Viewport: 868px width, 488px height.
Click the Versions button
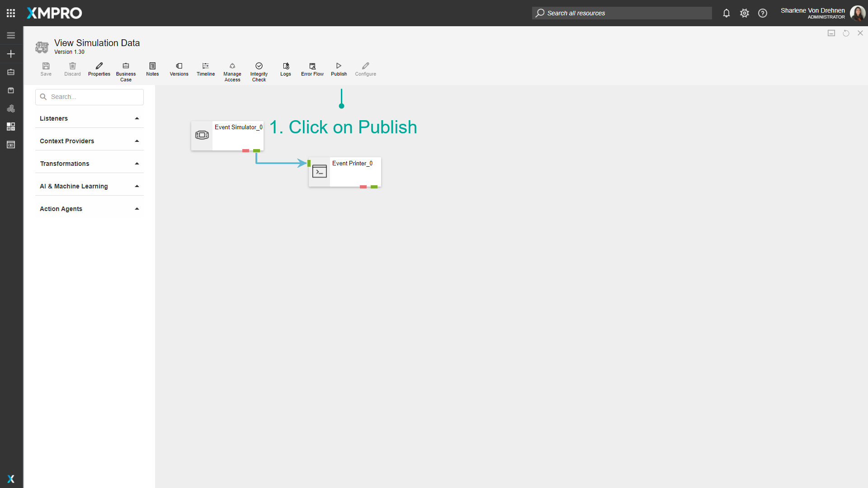(x=179, y=69)
